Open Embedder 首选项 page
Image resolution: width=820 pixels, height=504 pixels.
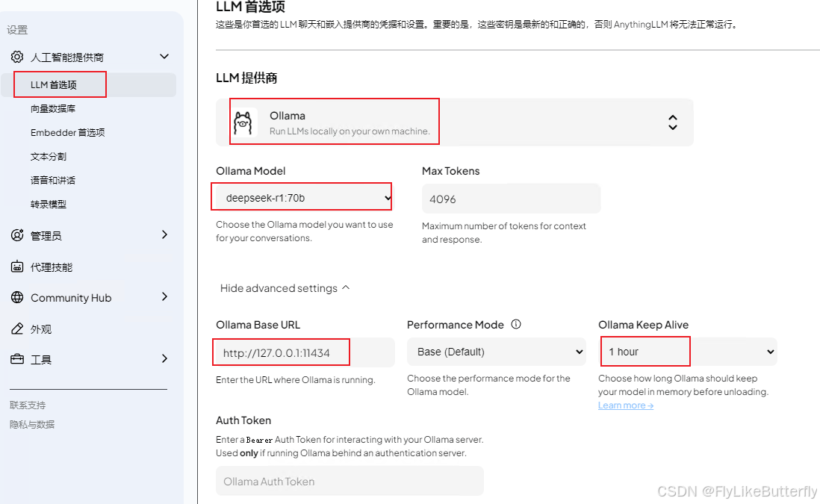tap(67, 133)
